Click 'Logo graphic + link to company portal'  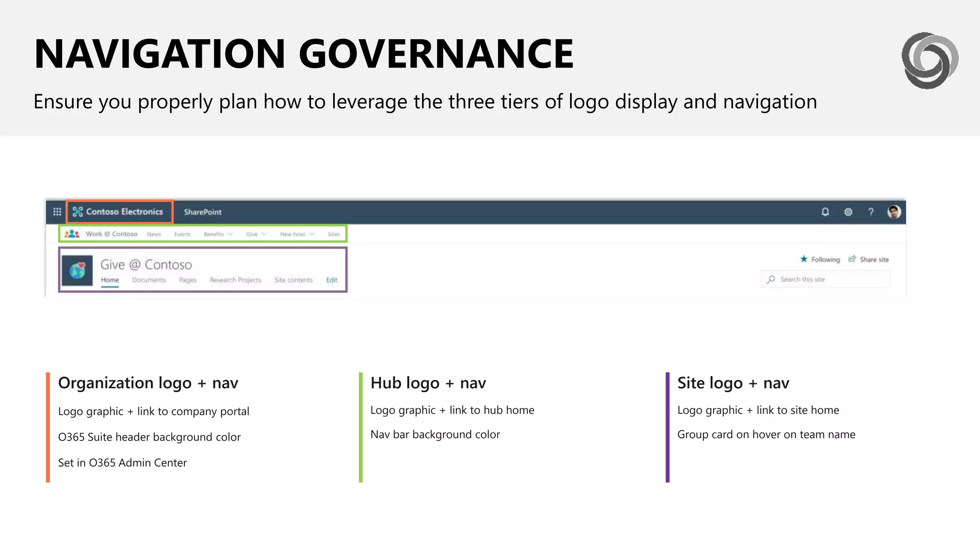click(x=154, y=411)
